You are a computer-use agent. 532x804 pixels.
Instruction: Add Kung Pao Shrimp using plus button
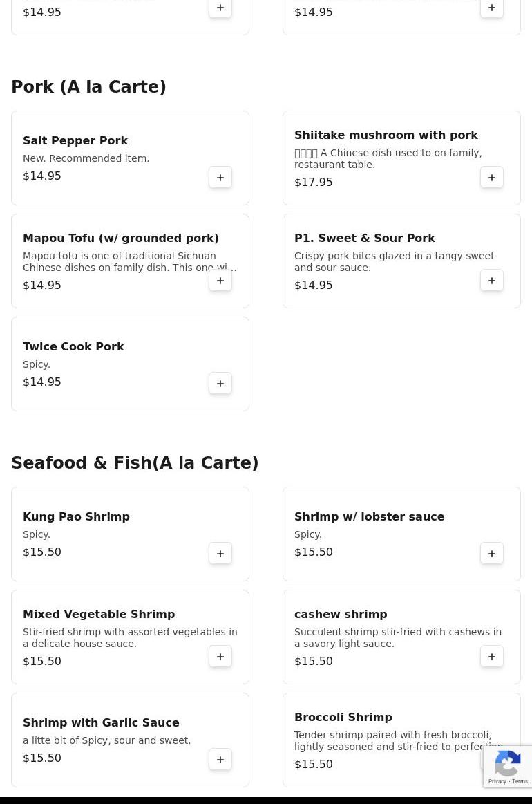coord(220,554)
